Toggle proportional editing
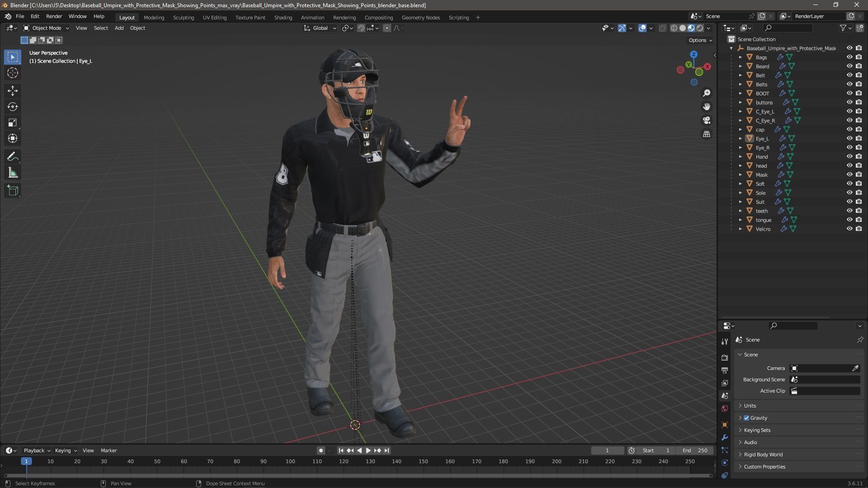This screenshot has width=868, height=488. [x=387, y=28]
